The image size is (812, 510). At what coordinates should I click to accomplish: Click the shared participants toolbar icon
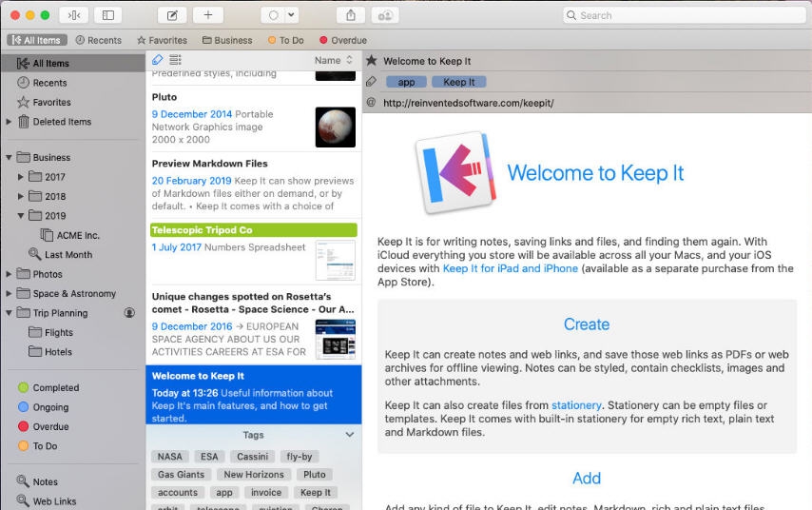(385, 15)
